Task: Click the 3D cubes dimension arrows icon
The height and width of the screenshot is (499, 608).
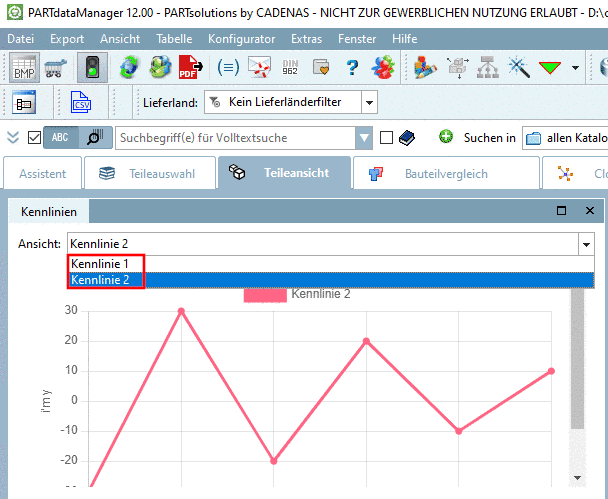Action: click(x=458, y=67)
